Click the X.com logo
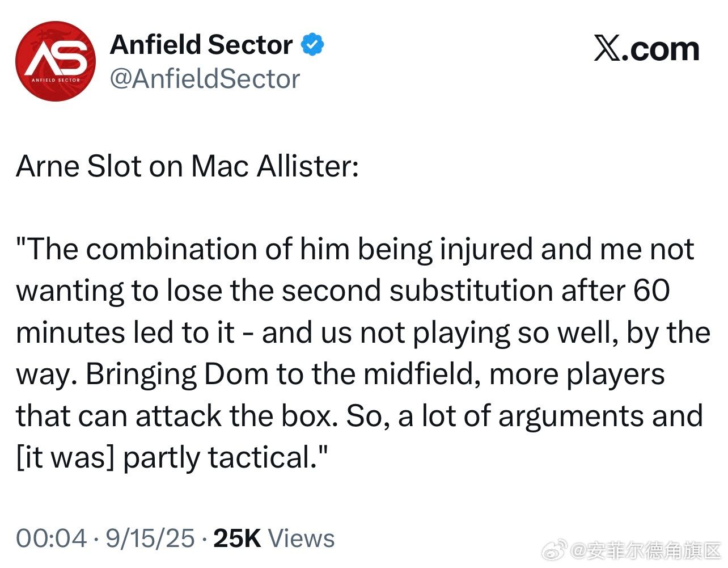728x568 pixels. [x=647, y=49]
